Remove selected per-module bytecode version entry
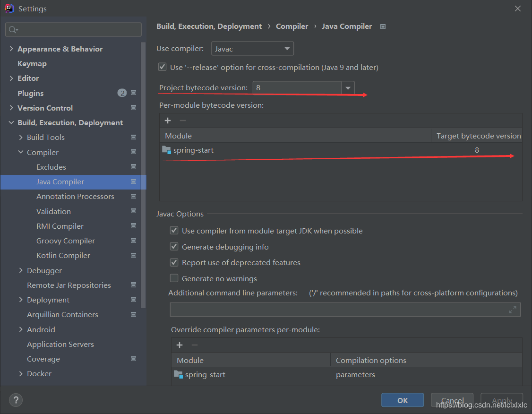The image size is (532, 414). click(x=182, y=121)
